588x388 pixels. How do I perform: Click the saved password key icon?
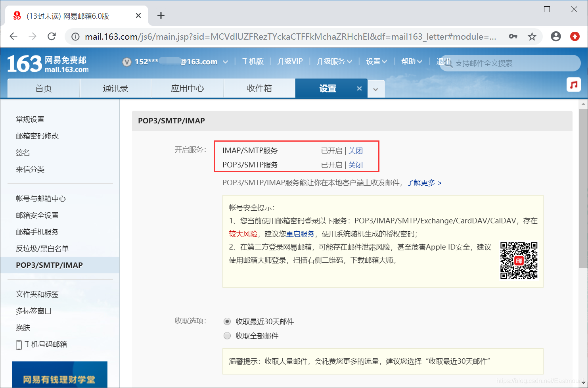(x=513, y=36)
